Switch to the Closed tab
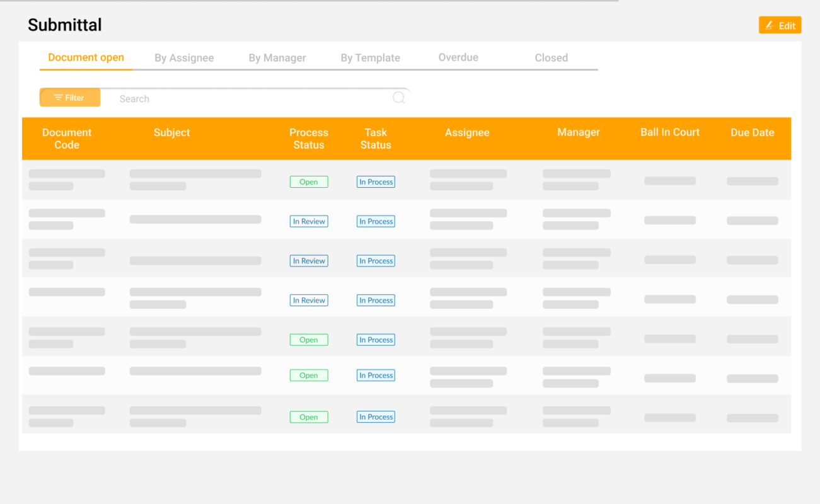Image resolution: width=820 pixels, height=504 pixels. (x=551, y=57)
